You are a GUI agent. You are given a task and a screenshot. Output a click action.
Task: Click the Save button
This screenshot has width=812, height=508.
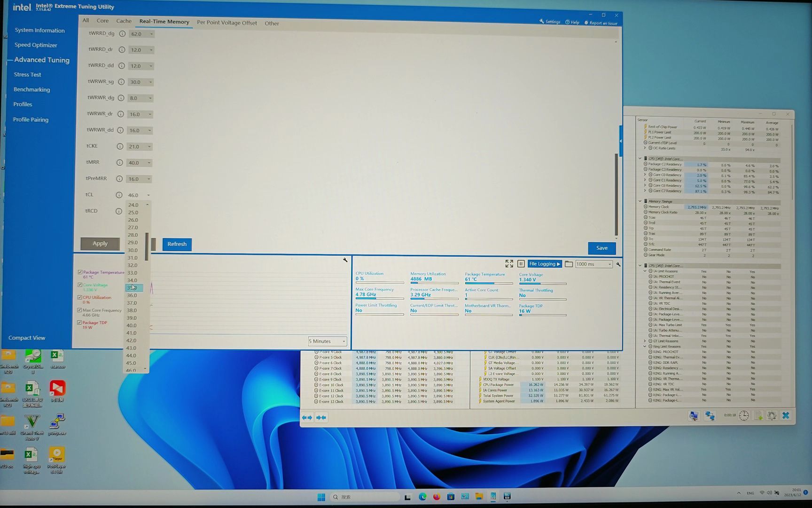click(601, 248)
